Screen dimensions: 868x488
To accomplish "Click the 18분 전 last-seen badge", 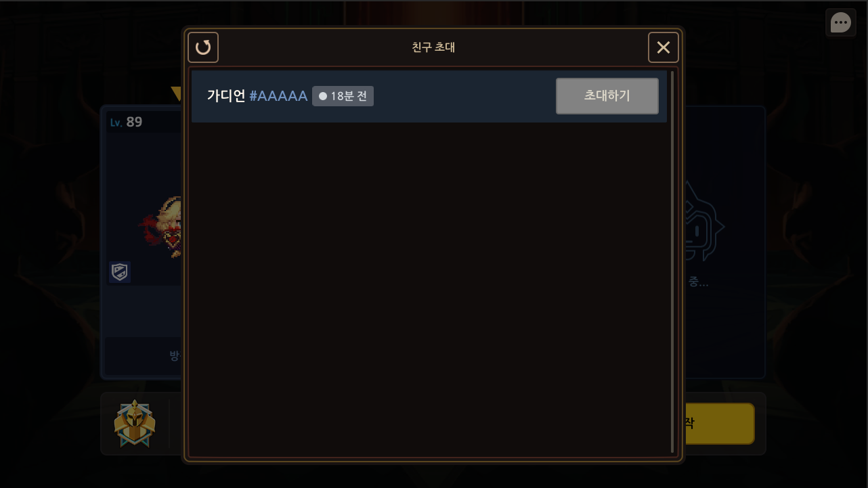I will (x=343, y=96).
